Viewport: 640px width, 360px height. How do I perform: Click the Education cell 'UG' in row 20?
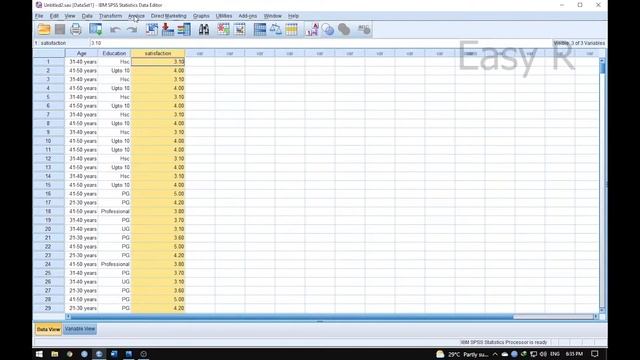[114, 229]
